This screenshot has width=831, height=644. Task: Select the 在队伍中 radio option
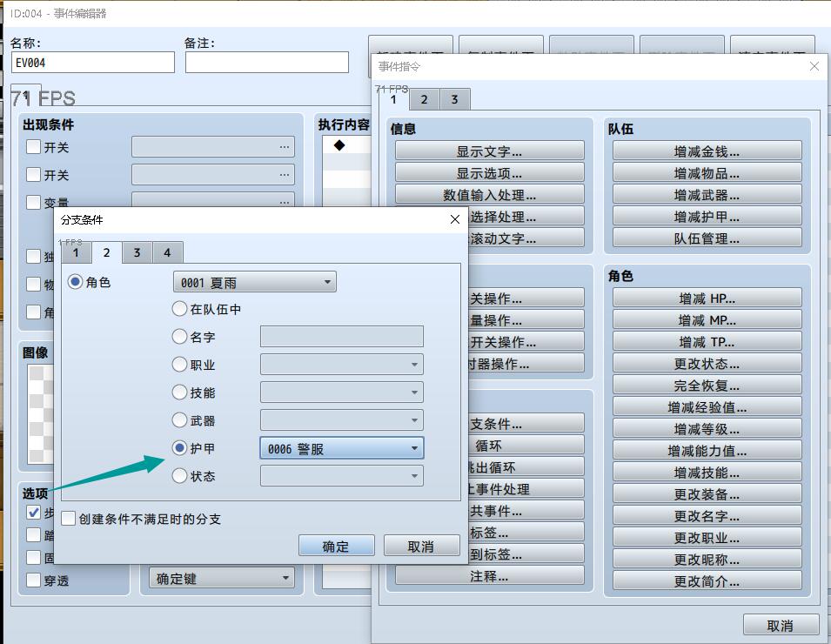179,309
